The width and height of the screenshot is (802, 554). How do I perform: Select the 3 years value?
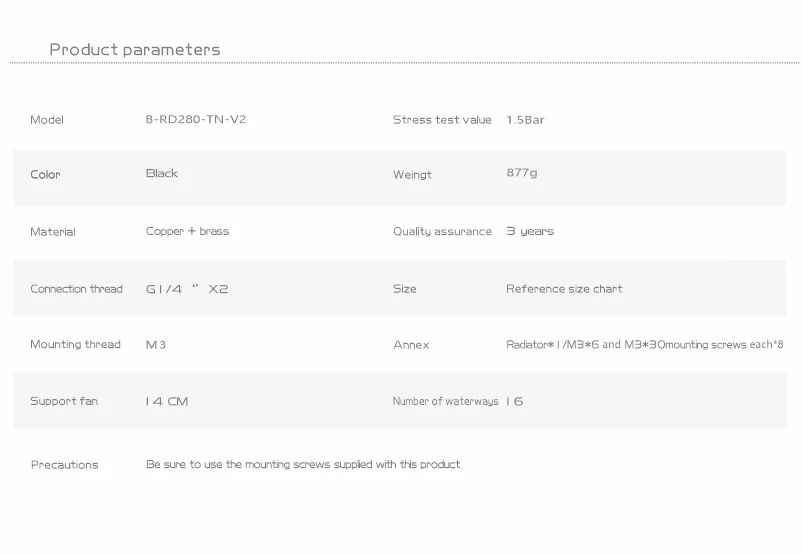(530, 232)
